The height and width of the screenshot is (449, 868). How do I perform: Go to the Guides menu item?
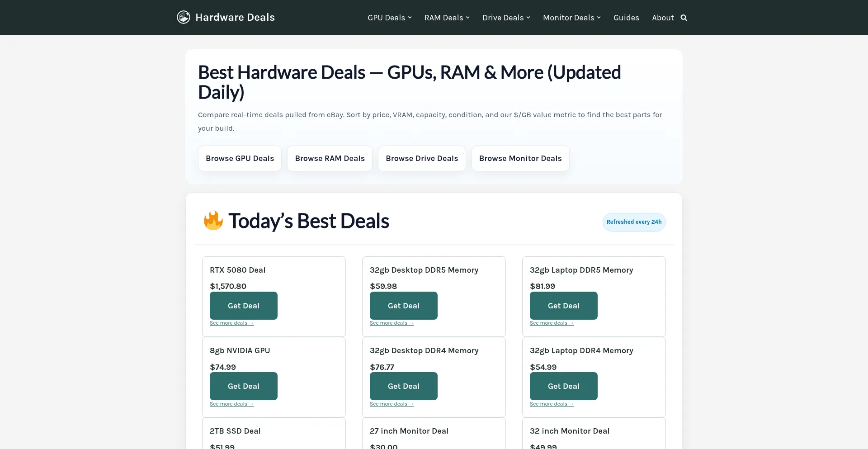click(626, 18)
